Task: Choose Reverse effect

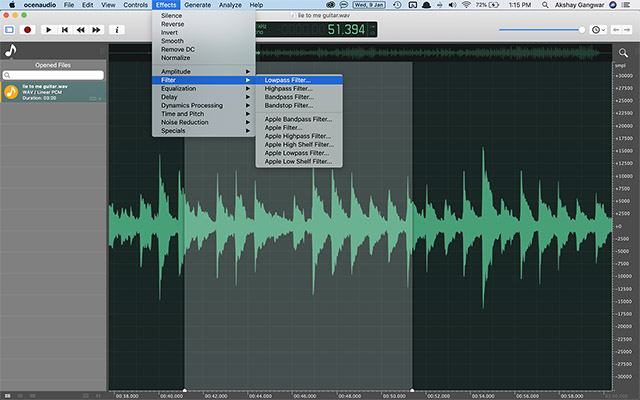Action: click(x=204, y=24)
